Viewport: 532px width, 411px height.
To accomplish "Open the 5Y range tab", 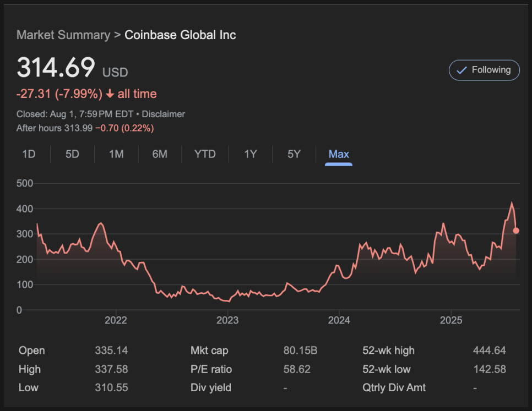I will point(294,154).
